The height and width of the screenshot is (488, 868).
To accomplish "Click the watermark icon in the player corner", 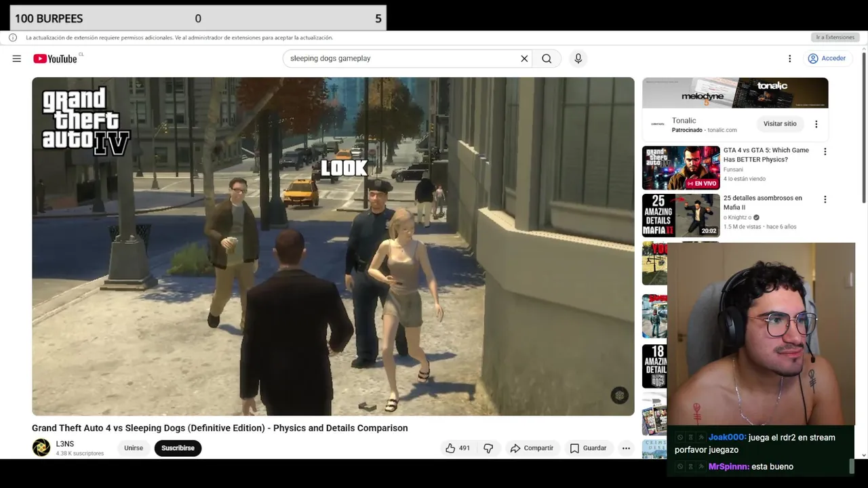I will (619, 396).
